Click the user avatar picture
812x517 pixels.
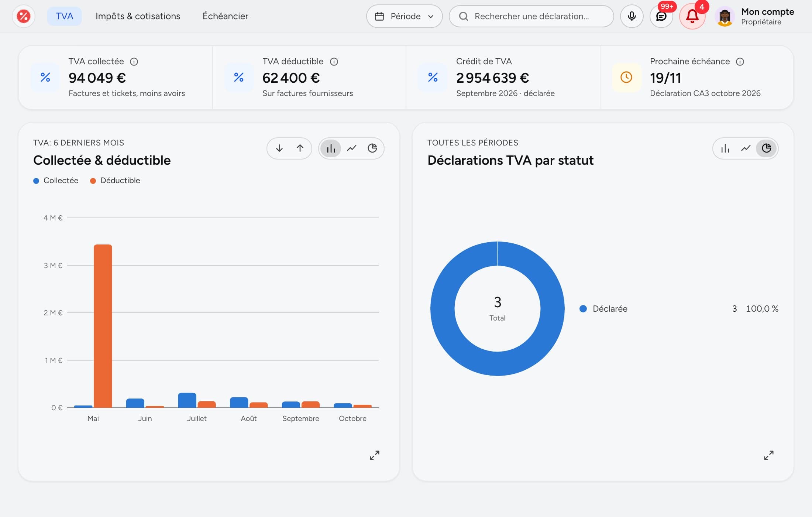(x=725, y=17)
